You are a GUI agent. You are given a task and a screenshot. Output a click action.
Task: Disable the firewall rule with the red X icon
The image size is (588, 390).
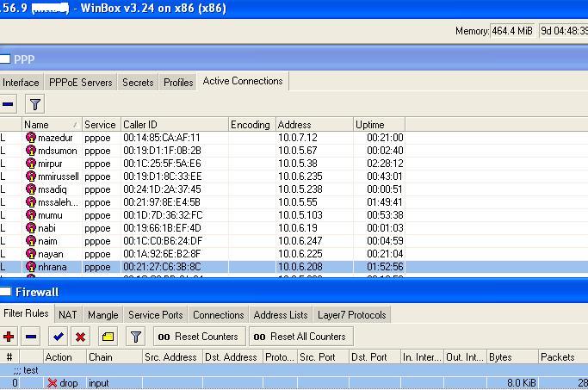click(80, 337)
